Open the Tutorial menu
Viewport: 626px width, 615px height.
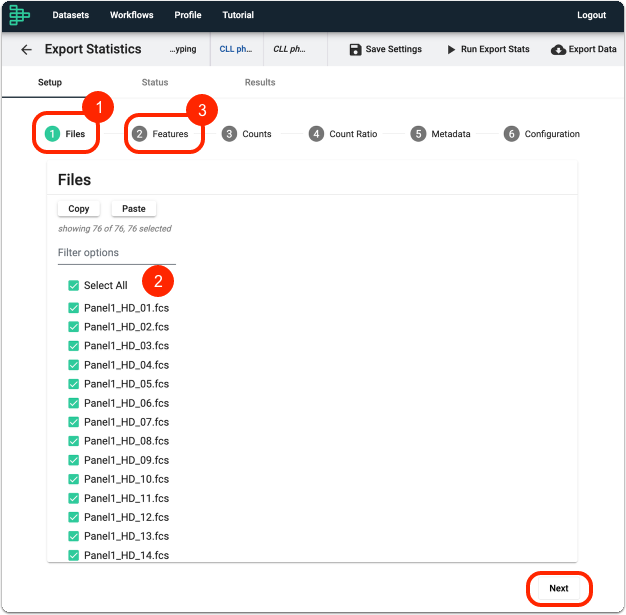click(x=238, y=15)
